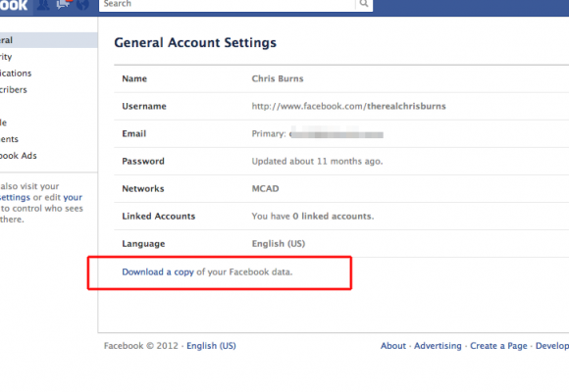569x392 pixels.
Task: Click the General Account Settings heading
Action: [195, 43]
